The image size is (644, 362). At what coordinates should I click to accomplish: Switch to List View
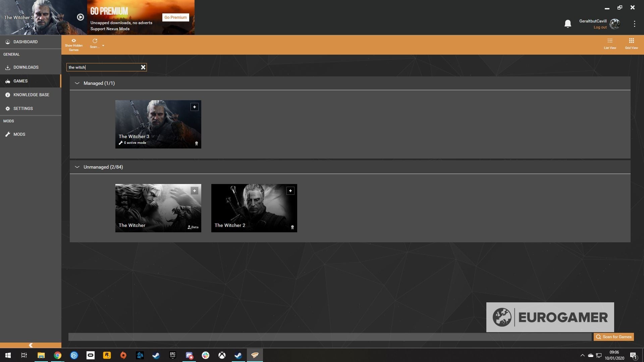[x=610, y=44]
